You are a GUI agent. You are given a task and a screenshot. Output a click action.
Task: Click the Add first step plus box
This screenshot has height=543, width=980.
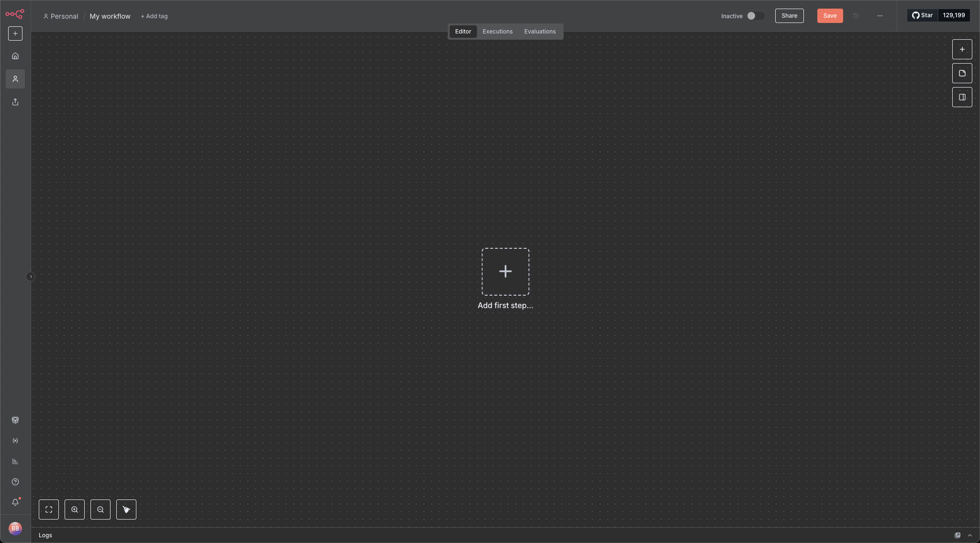pyautogui.click(x=505, y=272)
